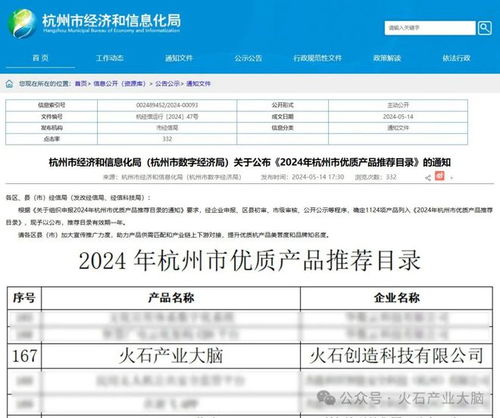Click row number 167 cell
The height and width of the screenshot is (418, 500).
coord(24,356)
